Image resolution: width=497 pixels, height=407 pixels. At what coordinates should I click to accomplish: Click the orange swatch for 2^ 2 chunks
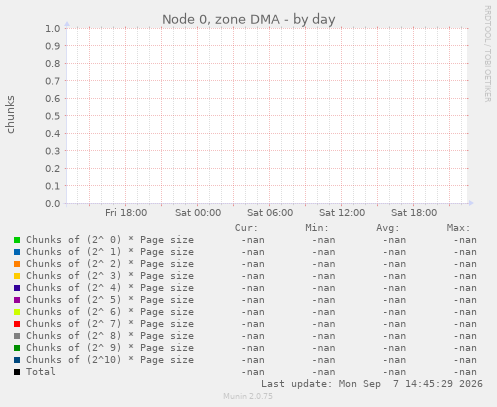(x=17, y=264)
